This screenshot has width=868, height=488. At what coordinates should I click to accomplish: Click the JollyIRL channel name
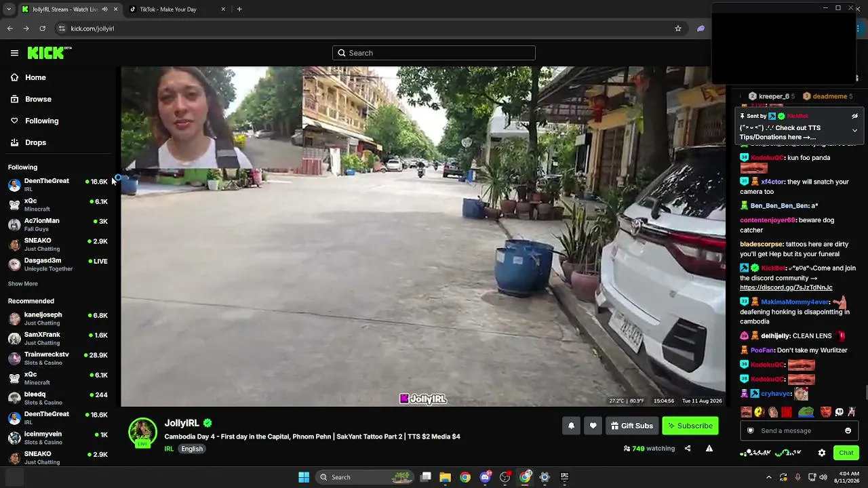pos(182,423)
